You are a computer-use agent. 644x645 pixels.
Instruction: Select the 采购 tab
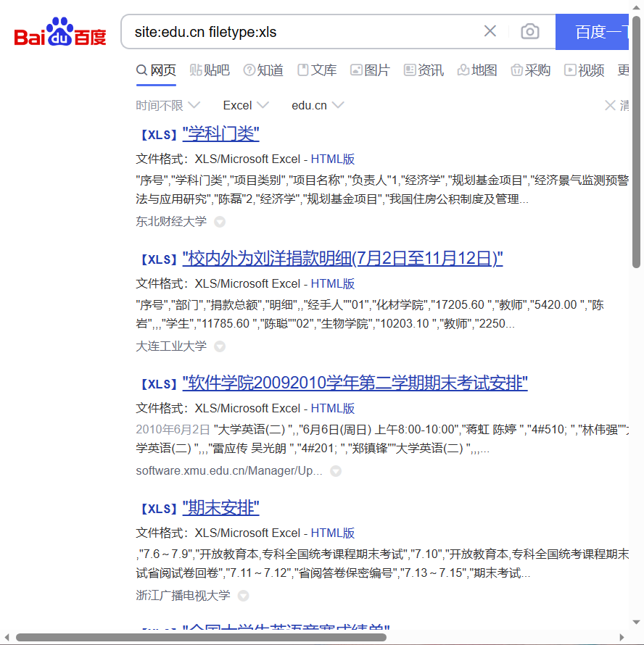[530, 70]
